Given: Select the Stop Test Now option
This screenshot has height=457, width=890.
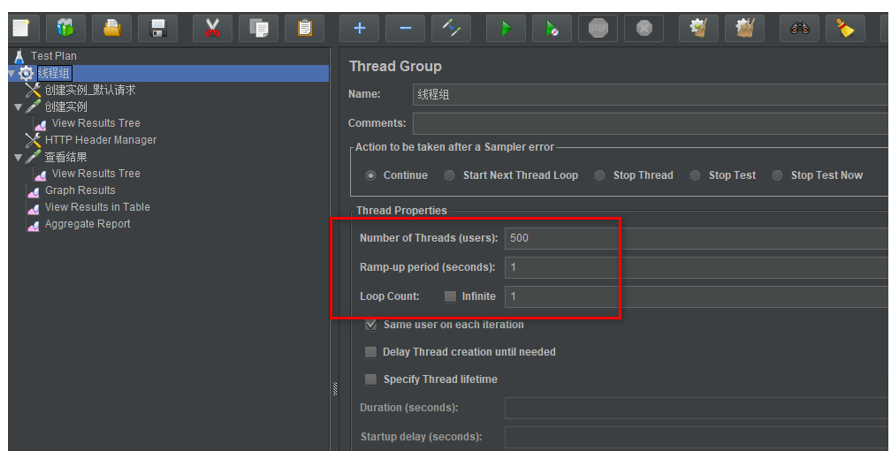Looking at the screenshot, I should point(777,175).
